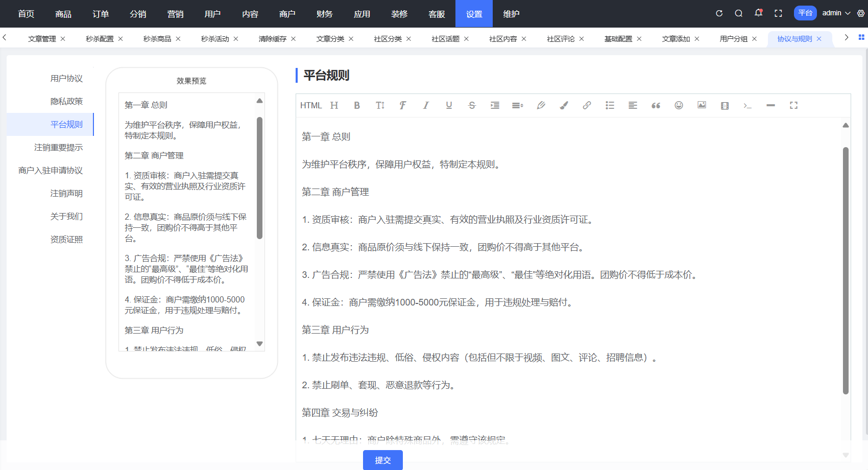The width and height of the screenshot is (868, 470).
Task: Open the 营销 top menu
Action: [x=175, y=14]
